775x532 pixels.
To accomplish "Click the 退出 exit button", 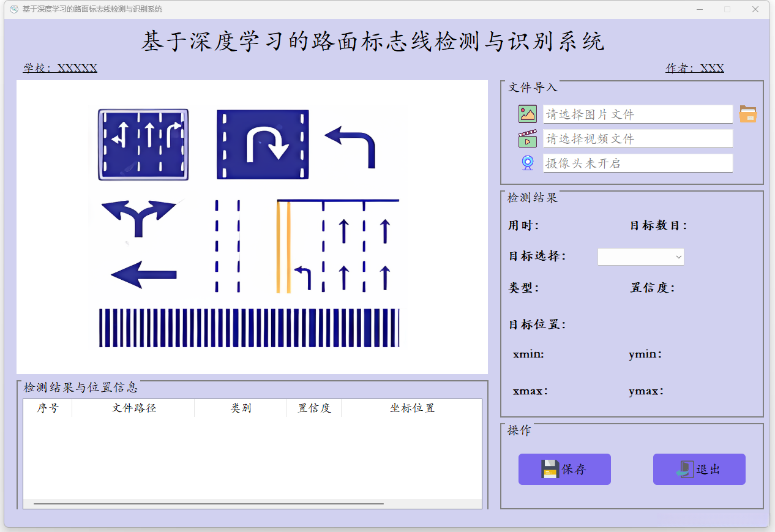I will coord(699,469).
